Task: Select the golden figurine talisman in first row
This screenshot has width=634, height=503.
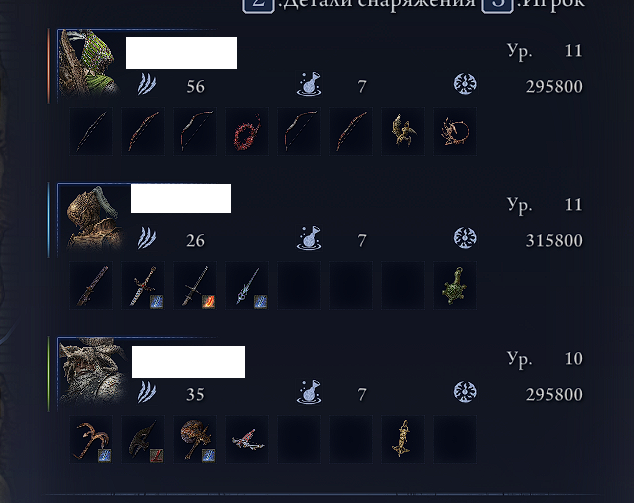Action: coord(403,131)
